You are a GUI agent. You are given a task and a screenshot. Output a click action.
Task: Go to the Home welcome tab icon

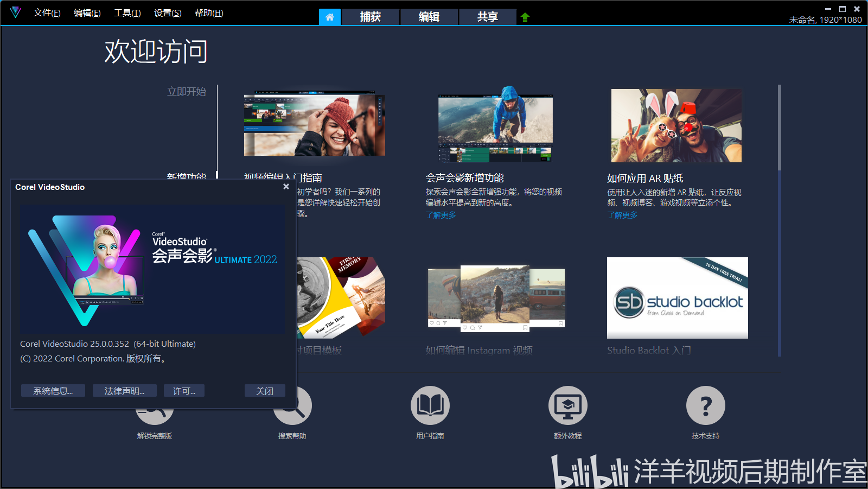click(330, 17)
